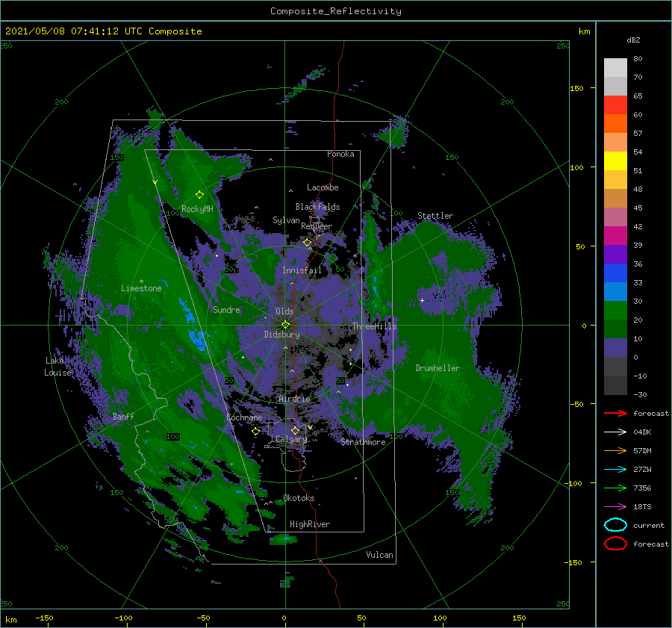Screen dimensions: 672x628
Task: Click the Strathmore label
Action: (364, 442)
